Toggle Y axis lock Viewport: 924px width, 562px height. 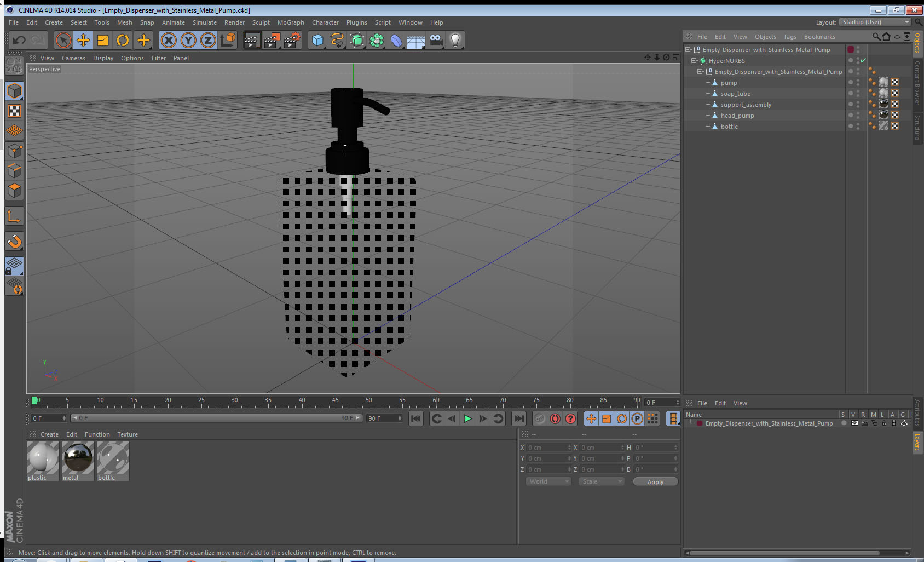pyautogui.click(x=188, y=40)
